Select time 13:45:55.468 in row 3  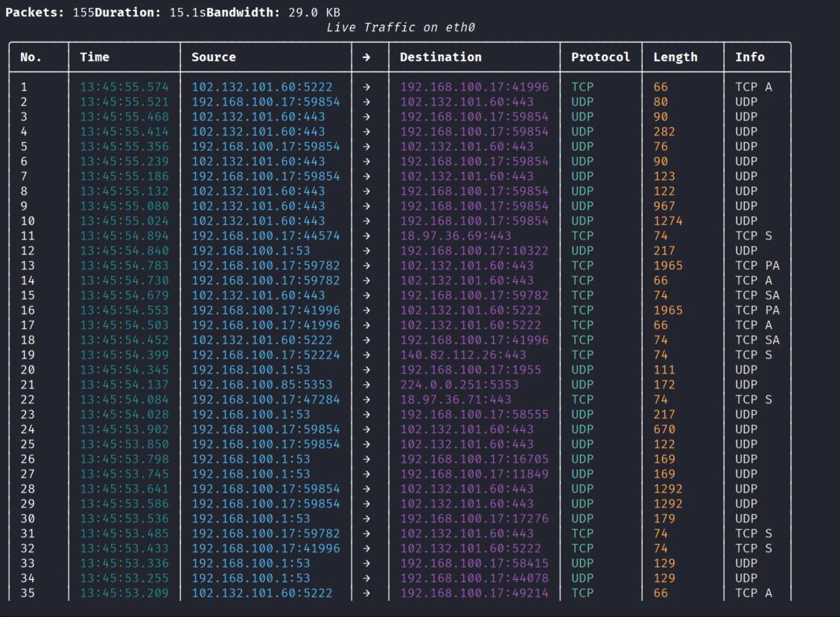click(x=124, y=117)
